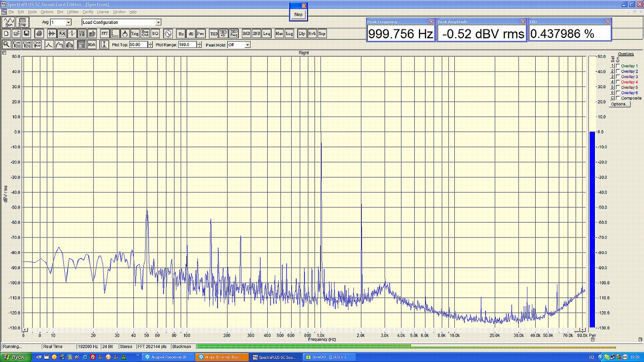
Task: Click the Overlays Options... button
Action: (619, 104)
